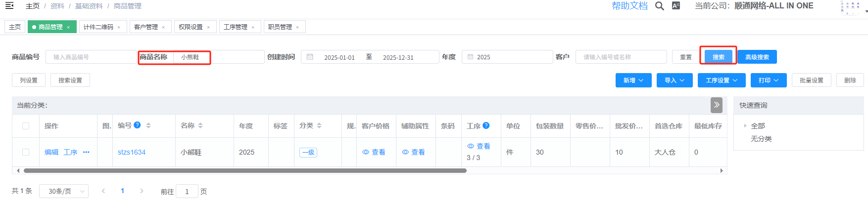This screenshot has height=202, width=868.
Task: Click the language translate icon in header
Action: pyautogui.click(x=675, y=6)
